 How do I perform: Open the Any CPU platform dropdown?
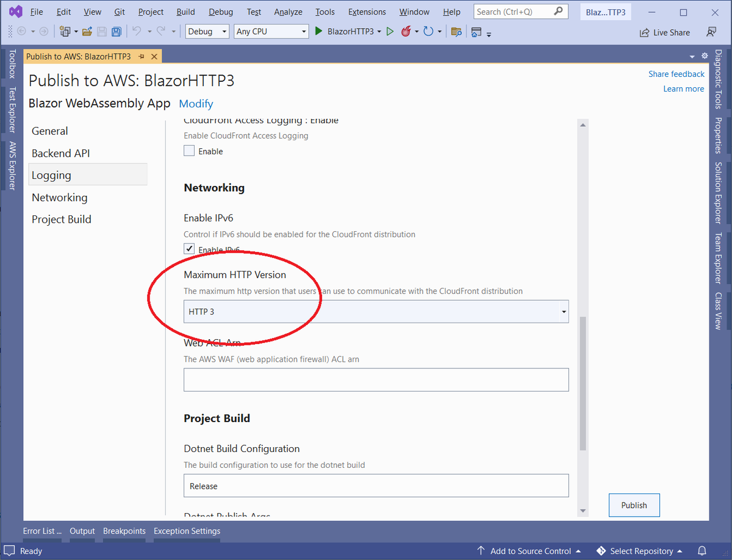point(271,31)
